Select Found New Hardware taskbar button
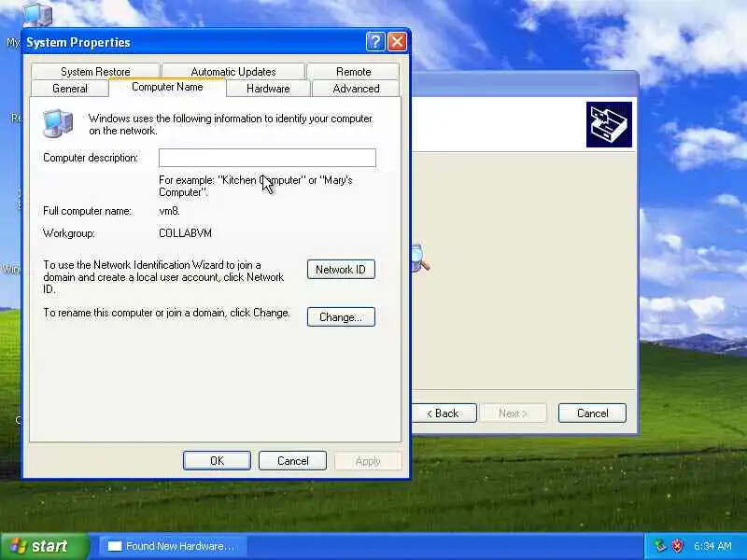The width and height of the screenshot is (747, 560). pos(174,546)
